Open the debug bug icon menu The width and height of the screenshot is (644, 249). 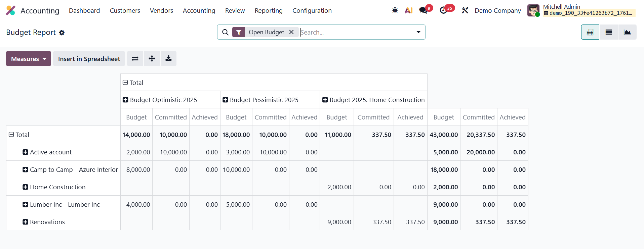point(395,10)
